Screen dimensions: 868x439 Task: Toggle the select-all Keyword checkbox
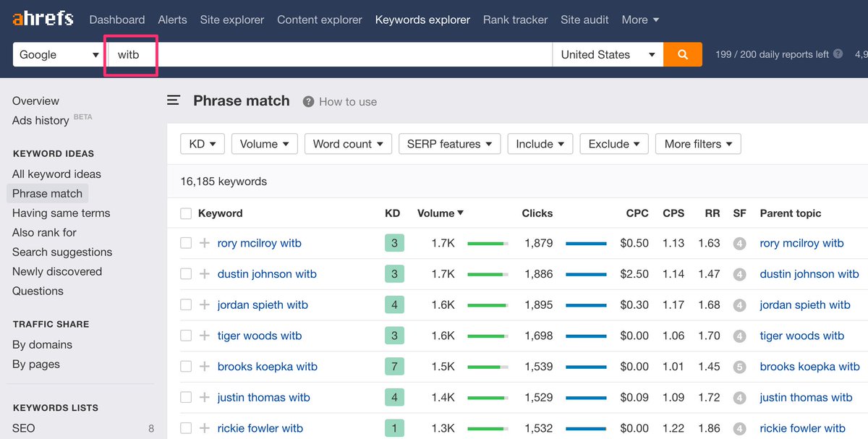tap(186, 213)
